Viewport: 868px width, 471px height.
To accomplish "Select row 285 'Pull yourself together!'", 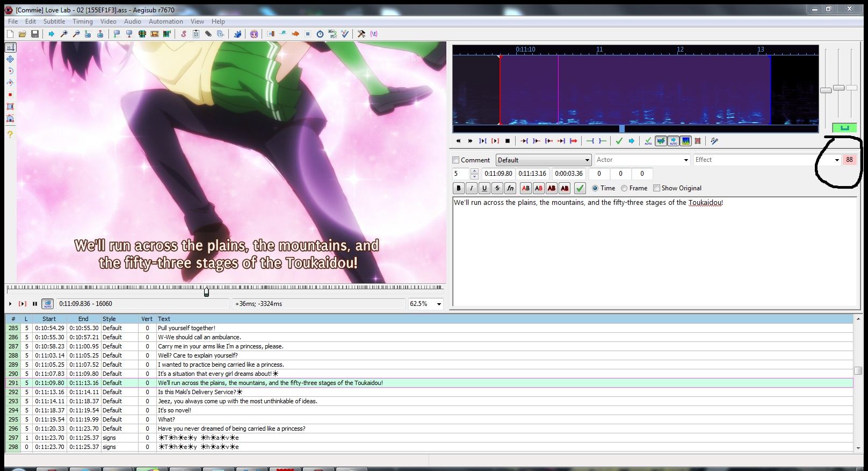I will coord(429,328).
